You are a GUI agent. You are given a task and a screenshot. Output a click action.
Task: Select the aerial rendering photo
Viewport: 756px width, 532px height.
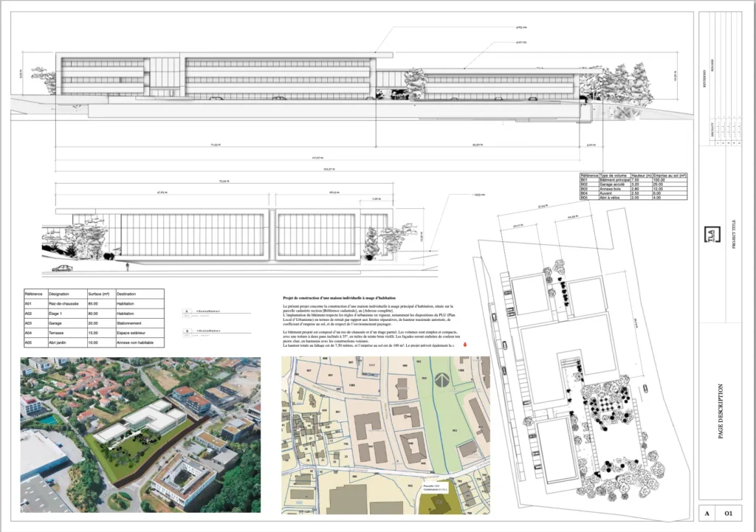(140, 435)
